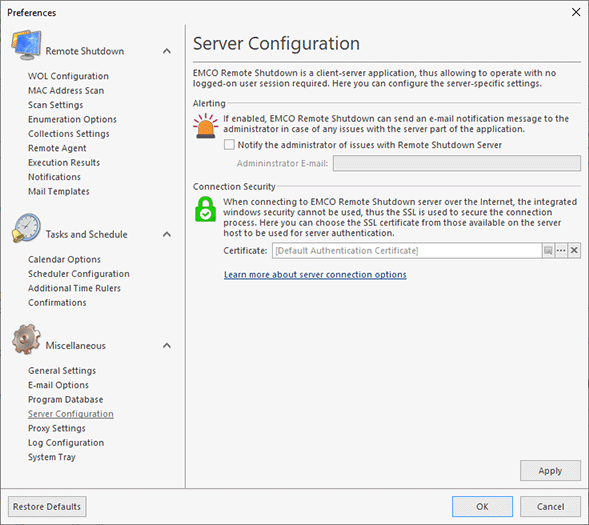Click the Remote Shutdown section heading
Viewport: 589px width, 525px height.
pos(85,51)
